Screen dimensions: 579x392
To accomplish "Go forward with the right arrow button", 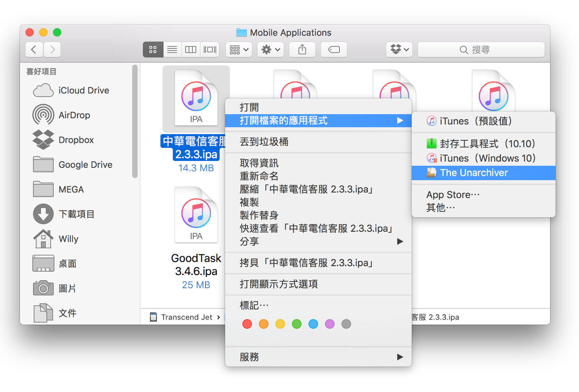I will pyautogui.click(x=52, y=50).
